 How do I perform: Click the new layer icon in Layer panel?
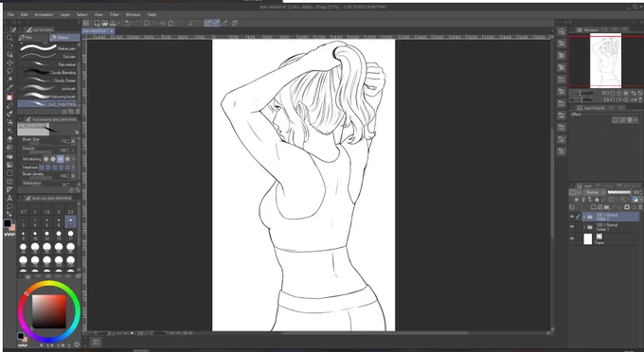coord(593,207)
